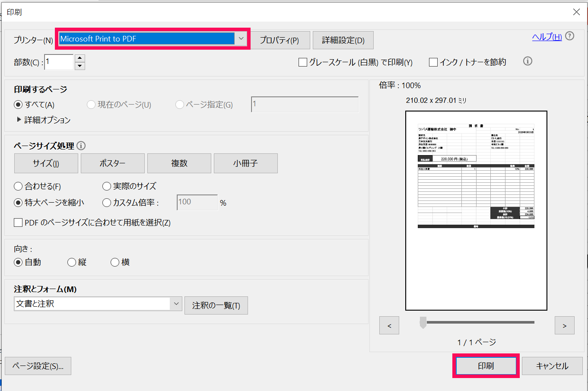Select the サイズ page sizing tab
Viewport: 588px width, 391px height.
point(46,163)
